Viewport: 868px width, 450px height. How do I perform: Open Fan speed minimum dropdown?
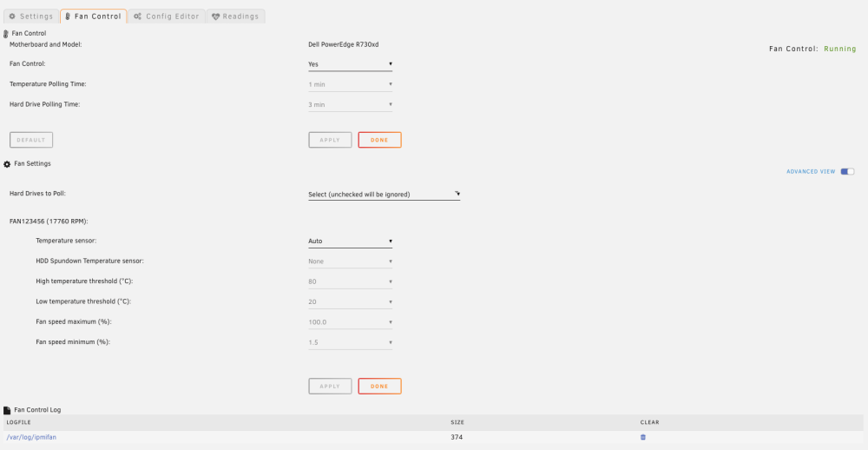tap(350, 342)
